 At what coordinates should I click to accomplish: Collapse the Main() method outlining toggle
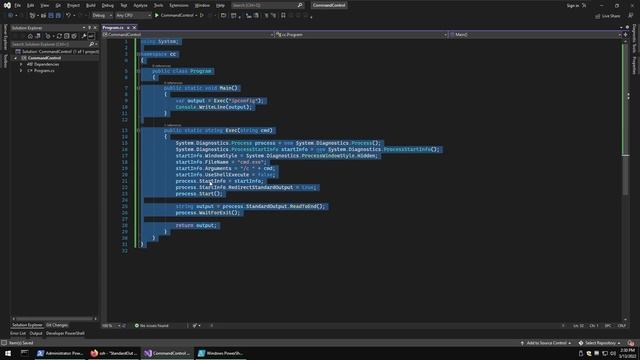[138, 88]
